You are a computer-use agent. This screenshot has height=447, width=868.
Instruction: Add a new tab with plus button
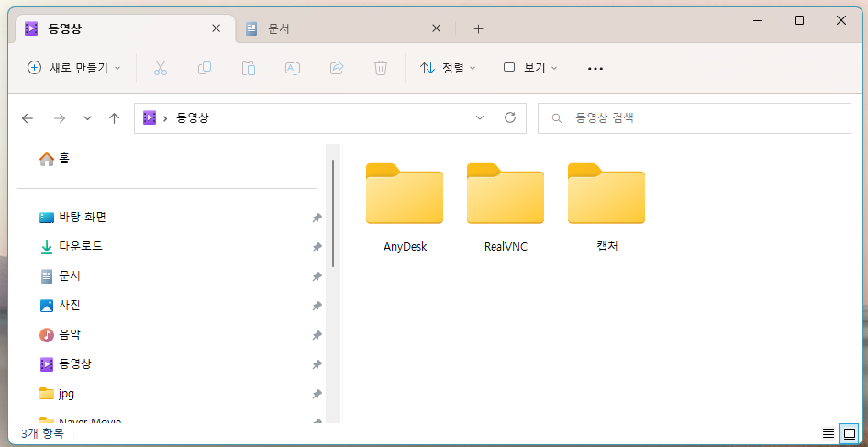coord(478,28)
